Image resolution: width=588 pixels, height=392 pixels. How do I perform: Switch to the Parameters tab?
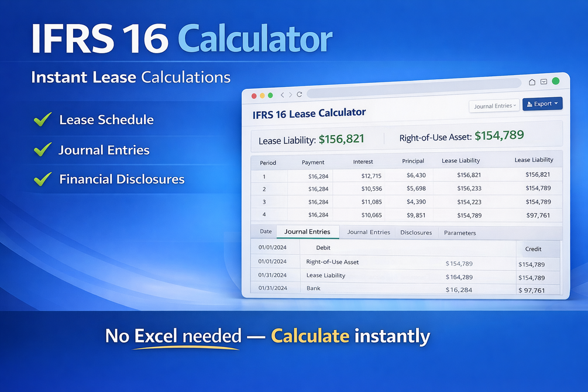(x=460, y=233)
